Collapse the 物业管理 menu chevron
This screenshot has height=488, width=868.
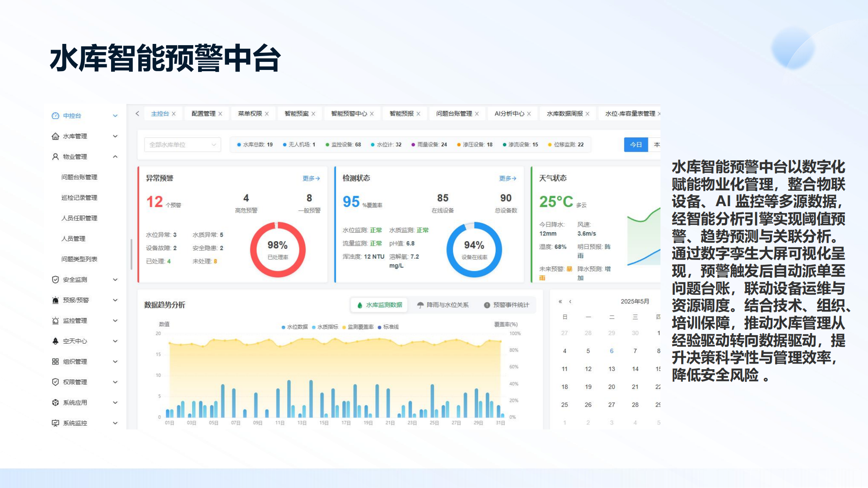[115, 157]
